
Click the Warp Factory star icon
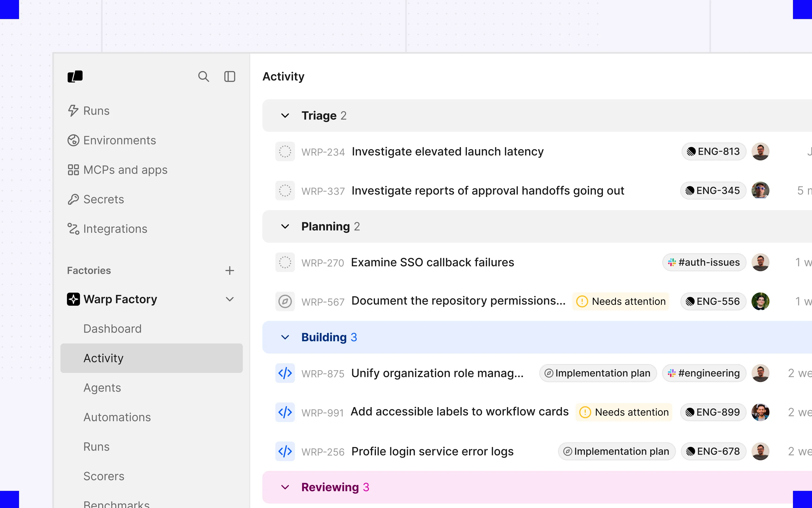click(x=74, y=299)
